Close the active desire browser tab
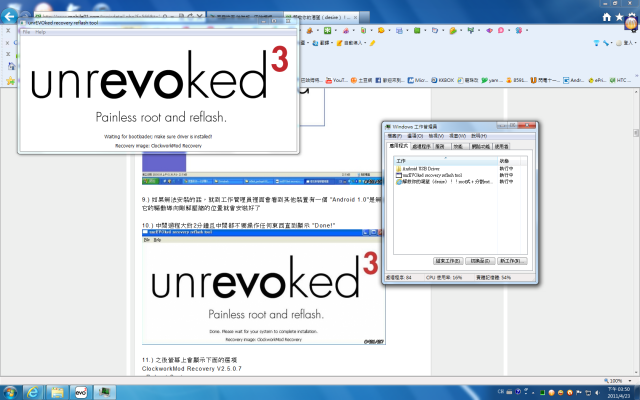640x400 pixels. [355, 18]
